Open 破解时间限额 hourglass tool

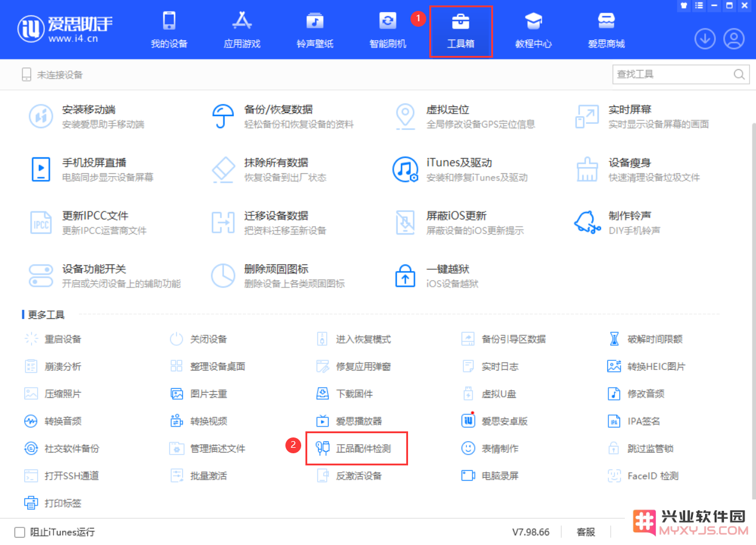[x=645, y=339]
